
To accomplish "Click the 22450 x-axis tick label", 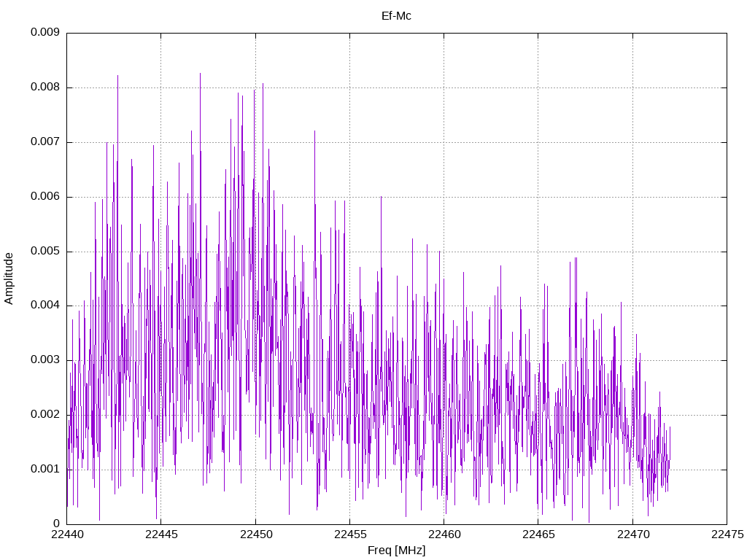I will [255, 534].
